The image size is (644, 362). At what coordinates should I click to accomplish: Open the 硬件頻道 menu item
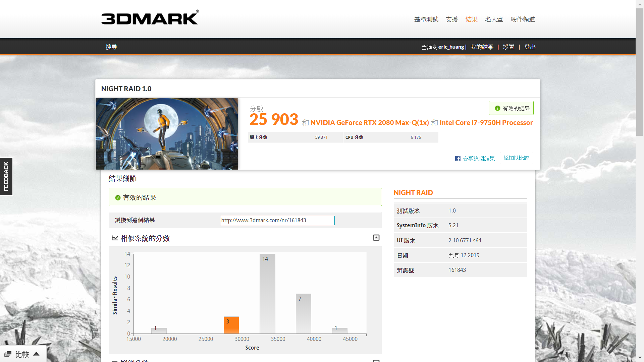pyautogui.click(x=523, y=19)
